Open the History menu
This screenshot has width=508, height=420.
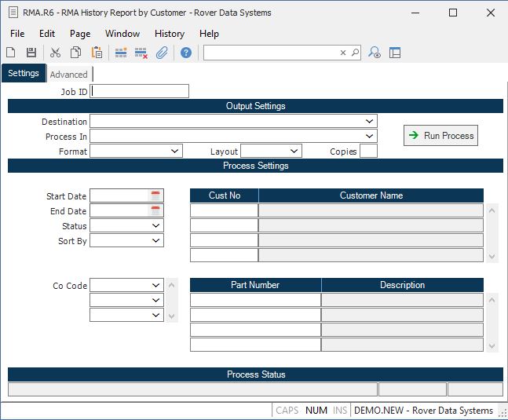click(x=169, y=34)
